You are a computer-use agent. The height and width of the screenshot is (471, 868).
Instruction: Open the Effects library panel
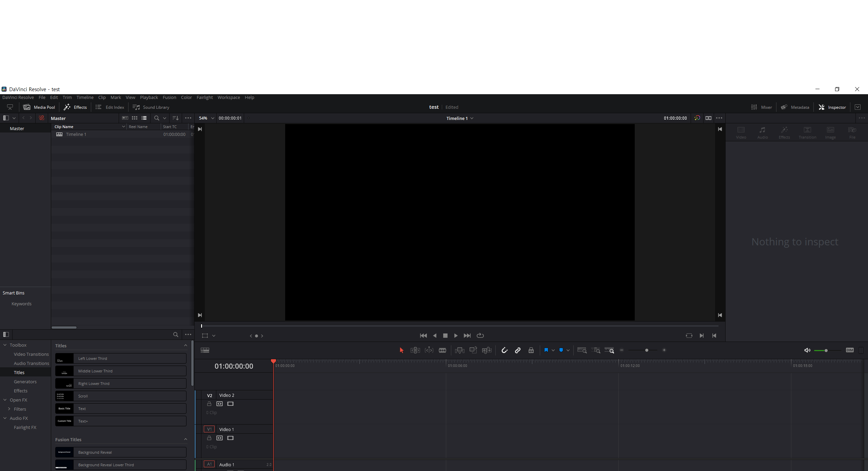[75, 107]
